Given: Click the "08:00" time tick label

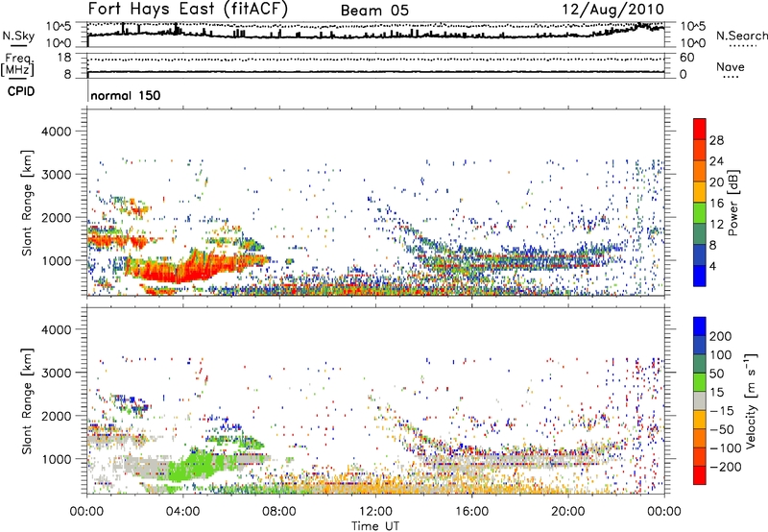Looking at the screenshot, I should [279, 512].
